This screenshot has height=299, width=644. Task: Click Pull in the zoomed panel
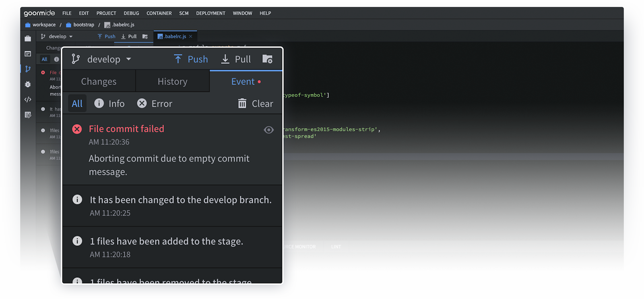236,59
